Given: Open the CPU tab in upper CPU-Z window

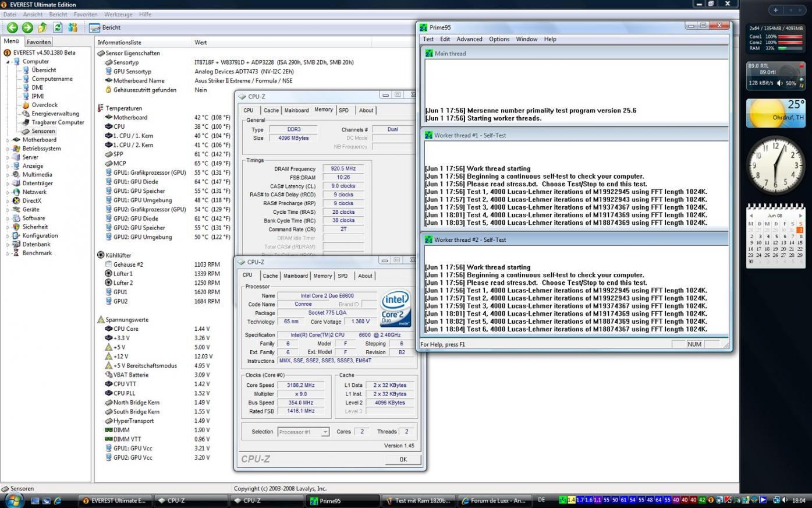Looking at the screenshot, I should click(x=249, y=111).
